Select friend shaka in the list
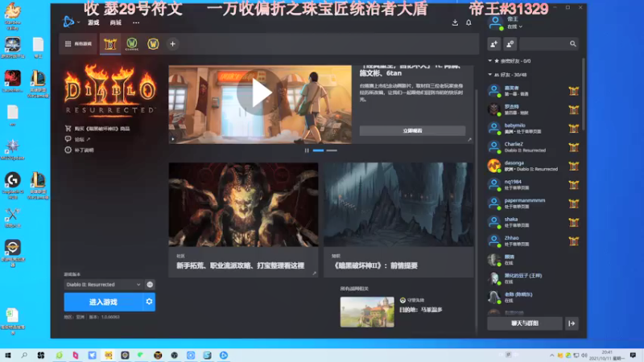644x362 pixels. (532, 223)
